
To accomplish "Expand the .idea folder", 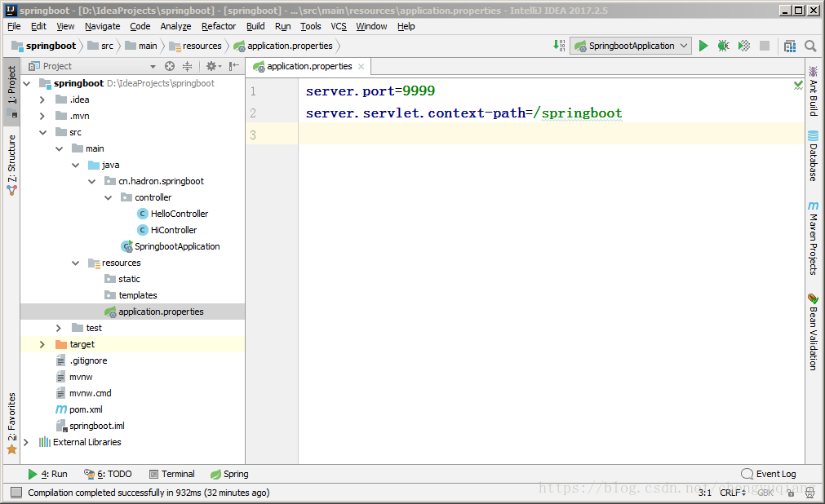I will pyautogui.click(x=42, y=99).
